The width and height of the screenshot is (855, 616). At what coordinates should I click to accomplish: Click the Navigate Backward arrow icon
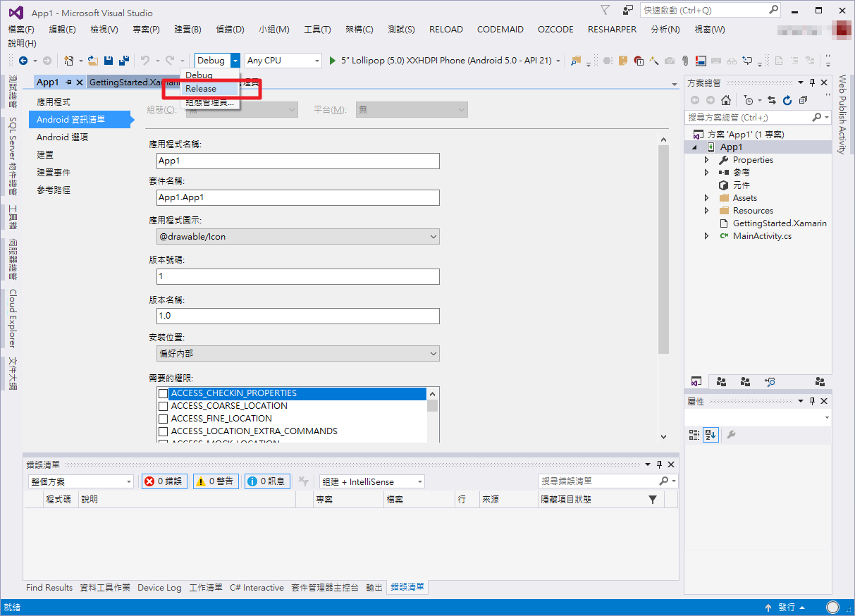(23, 61)
